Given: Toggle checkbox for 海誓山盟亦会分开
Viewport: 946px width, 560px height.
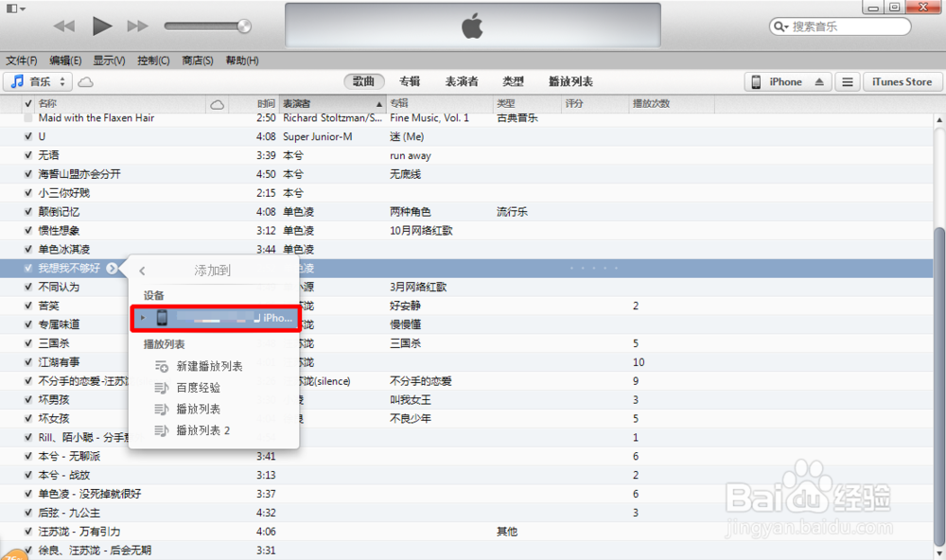Looking at the screenshot, I should click(x=27, y=174).
